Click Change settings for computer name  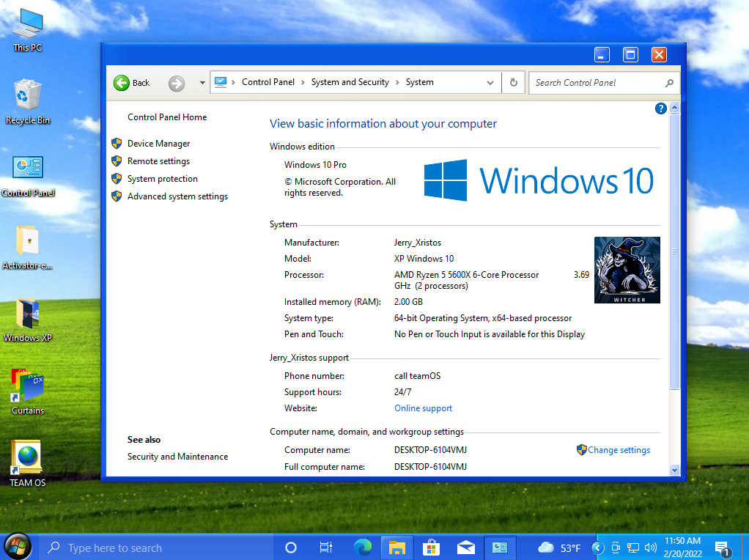(619, 449)
